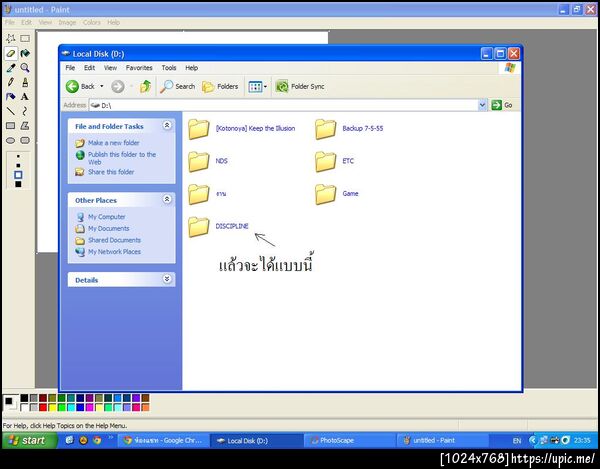Image resolution: width=600 pixels, height=469 pixels.
Task: Click the Up folder icon in Explorer
Action: coord(145,86)
